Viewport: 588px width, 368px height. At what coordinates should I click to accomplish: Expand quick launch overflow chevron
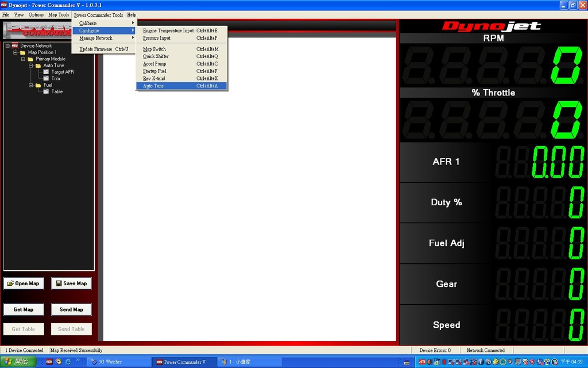[x=78, y=360]
